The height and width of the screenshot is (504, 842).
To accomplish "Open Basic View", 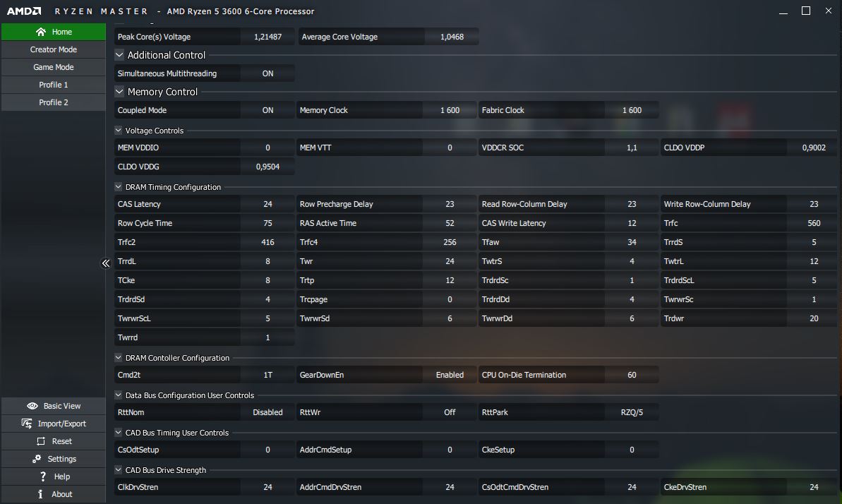I will pos(54,406).
